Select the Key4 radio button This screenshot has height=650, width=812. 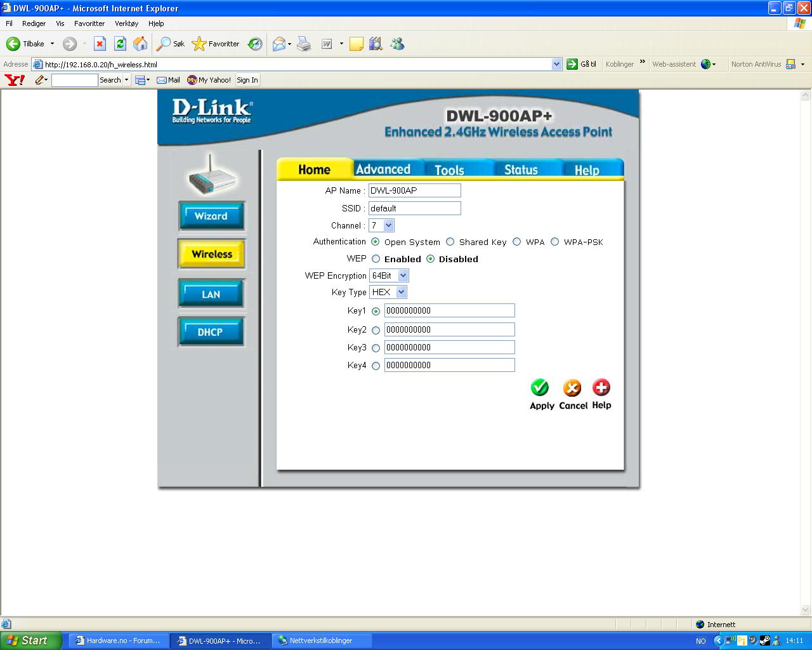point(376,366)
